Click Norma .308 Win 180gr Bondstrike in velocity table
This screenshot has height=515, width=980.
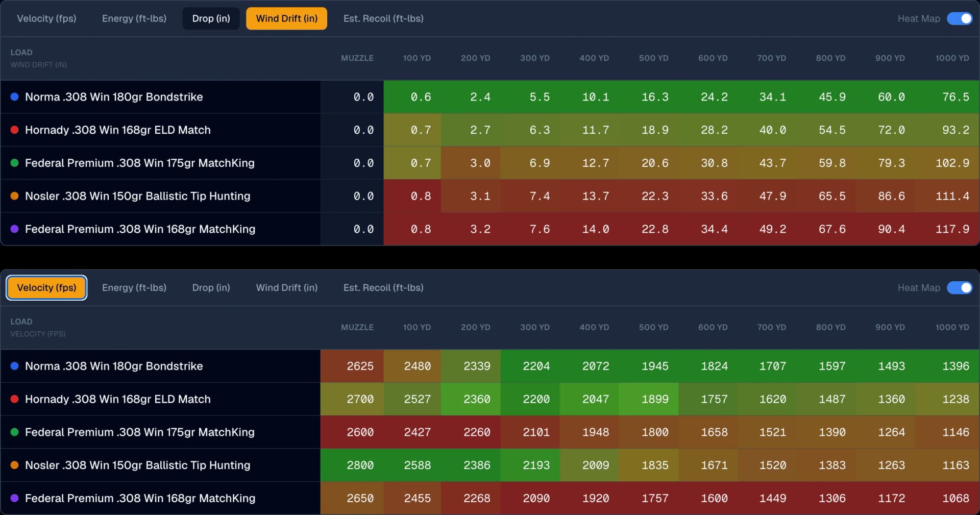[114, 366]
